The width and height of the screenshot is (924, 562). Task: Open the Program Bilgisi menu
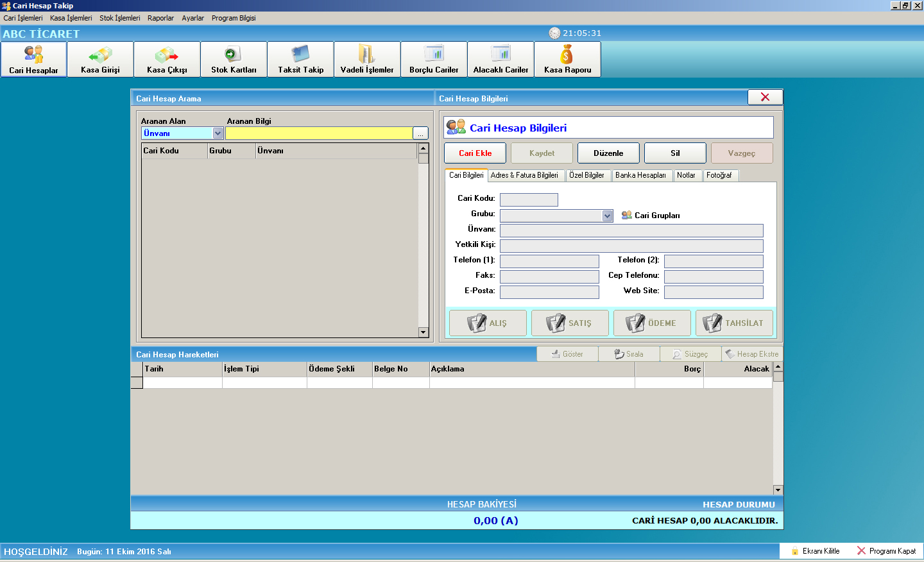point(234,18)
